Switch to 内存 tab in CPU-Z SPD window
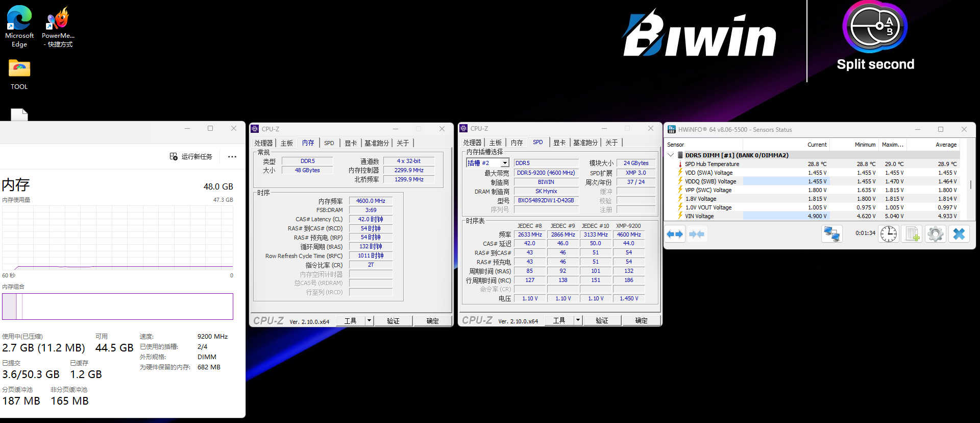Viewport: 980px width, 423px height. (517, 143)
